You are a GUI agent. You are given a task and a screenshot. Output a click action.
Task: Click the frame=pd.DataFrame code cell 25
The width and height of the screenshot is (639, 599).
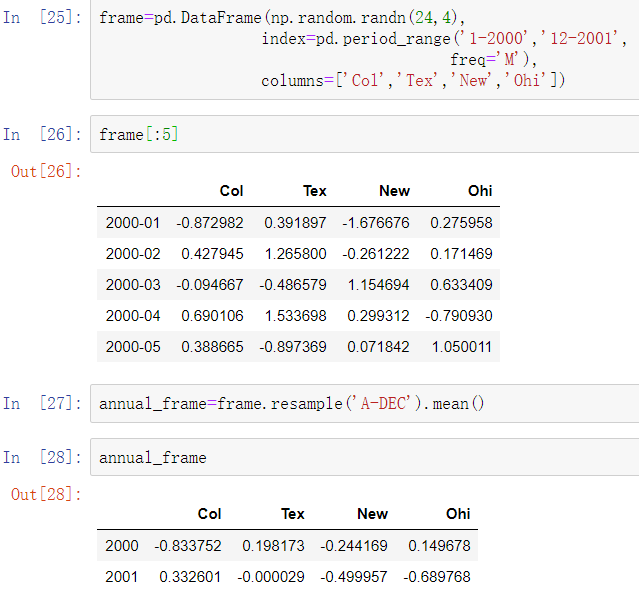(365, 49)
